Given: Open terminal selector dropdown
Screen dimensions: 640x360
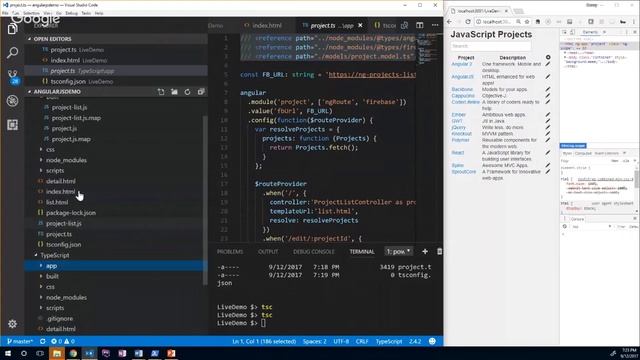Looking at the screenshot, I should tap(399, 251).
